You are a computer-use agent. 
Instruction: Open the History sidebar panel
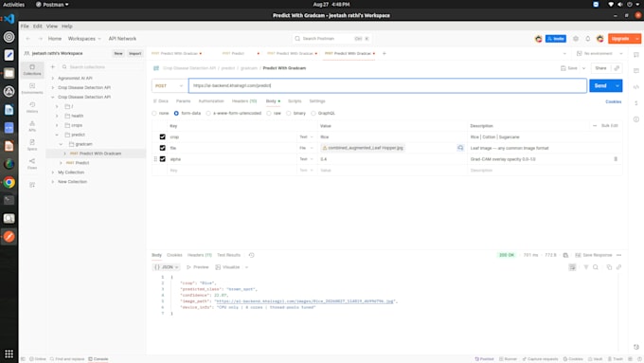click(x=32, y=107)
